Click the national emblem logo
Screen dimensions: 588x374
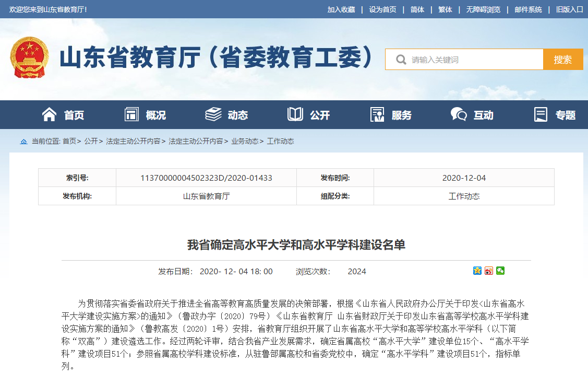pyautogui.click(x=29, y=57)
